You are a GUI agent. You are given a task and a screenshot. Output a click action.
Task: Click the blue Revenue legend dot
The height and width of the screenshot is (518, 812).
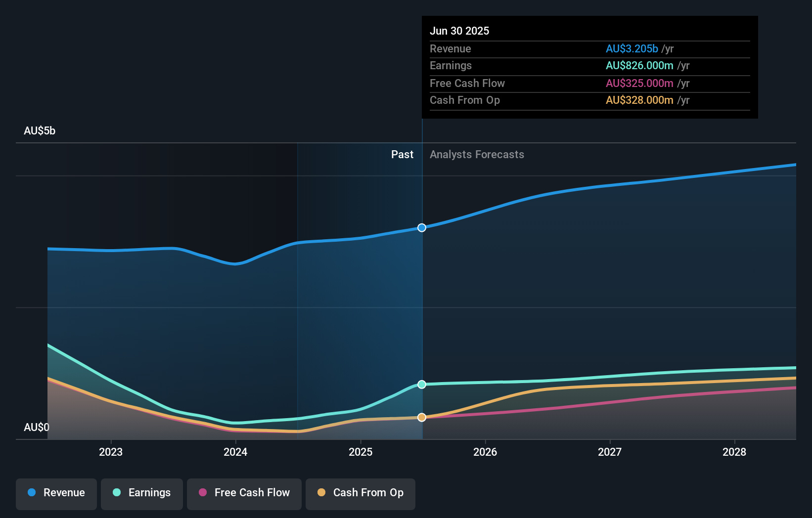[x=31, y=493]
